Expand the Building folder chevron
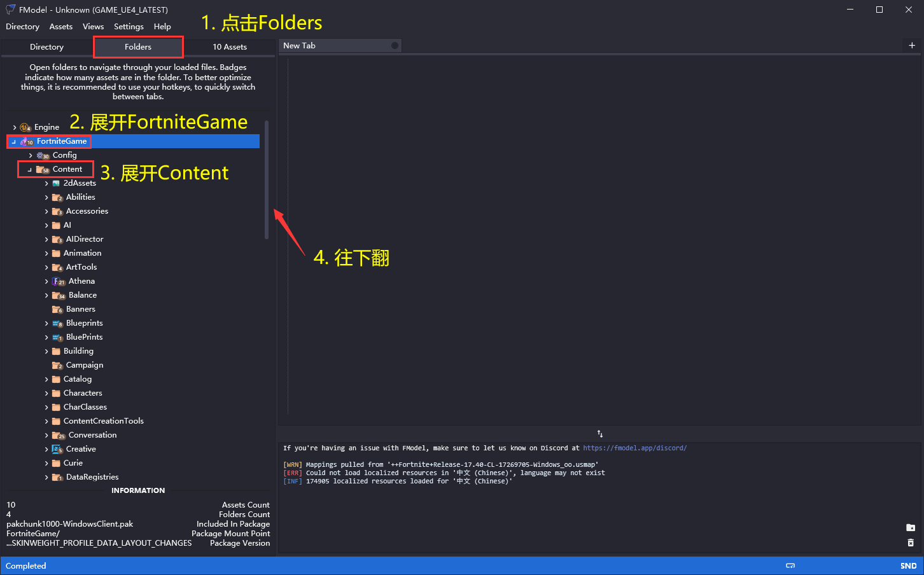 click(x=46, y=351)
